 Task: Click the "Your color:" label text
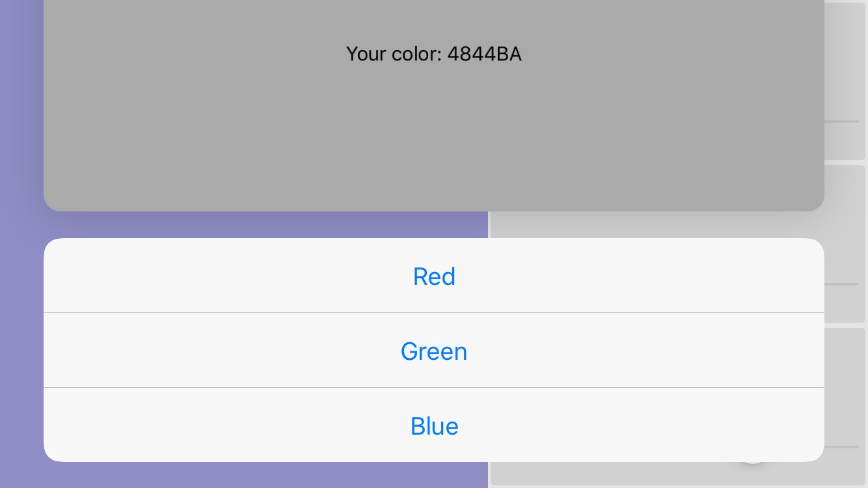tap(394, 54)
